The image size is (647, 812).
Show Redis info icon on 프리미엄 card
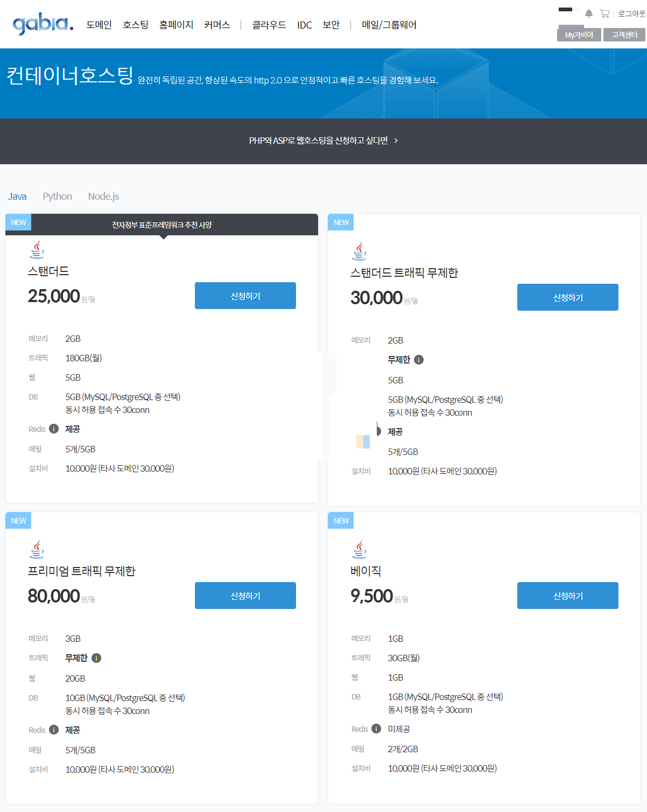[x=54, y=730]
